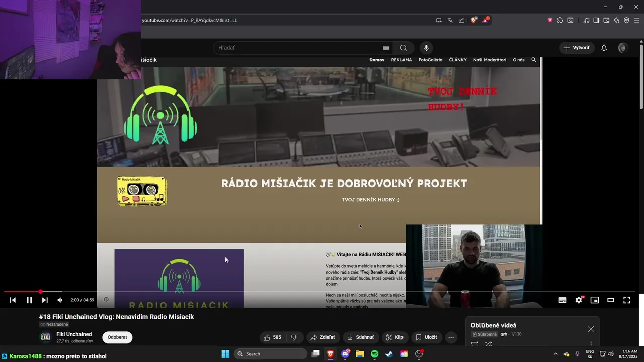
Task: Share the video via Zdieľať
Action: coord(323,337)
